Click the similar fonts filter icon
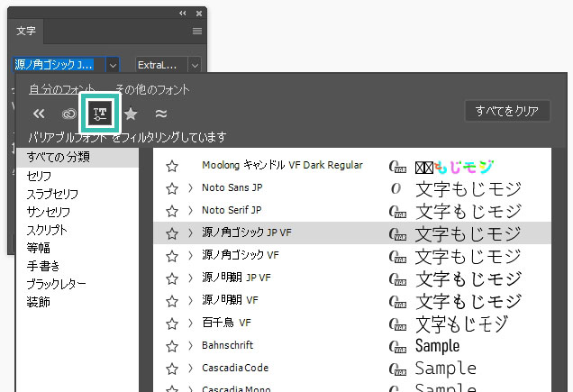The width and height of the screenshot is (573, 392). pyautogui.click(x=161, y=114)
